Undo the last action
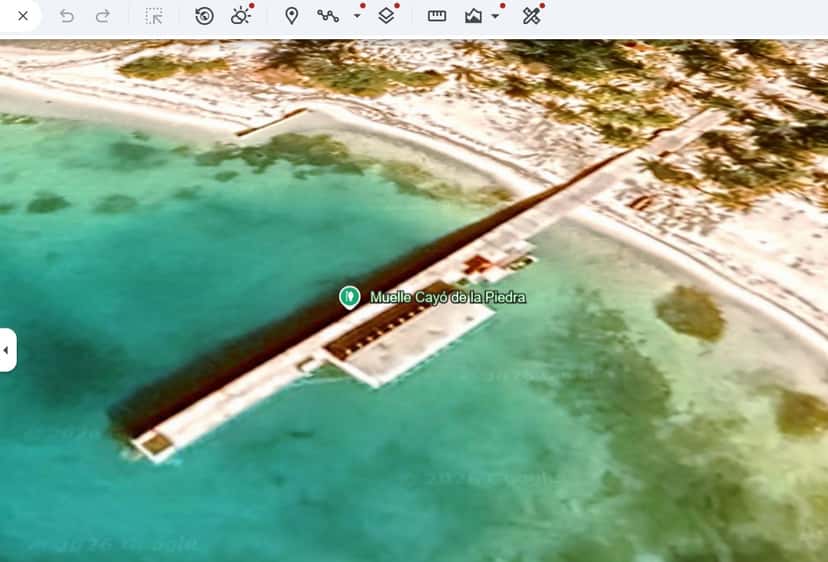This screenshot has width=828, height=562. [67, 16]
